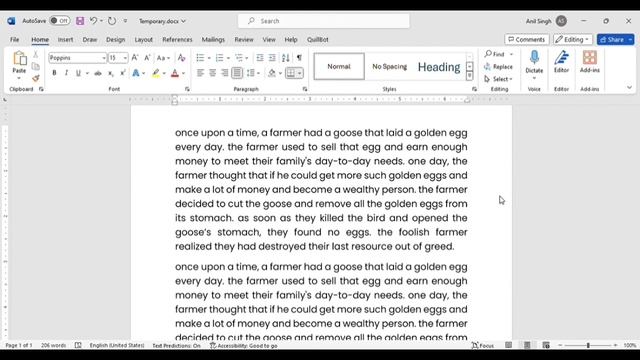
Task: Center the paragraph text
Action: pyautogui.click(x=212, y=73)
